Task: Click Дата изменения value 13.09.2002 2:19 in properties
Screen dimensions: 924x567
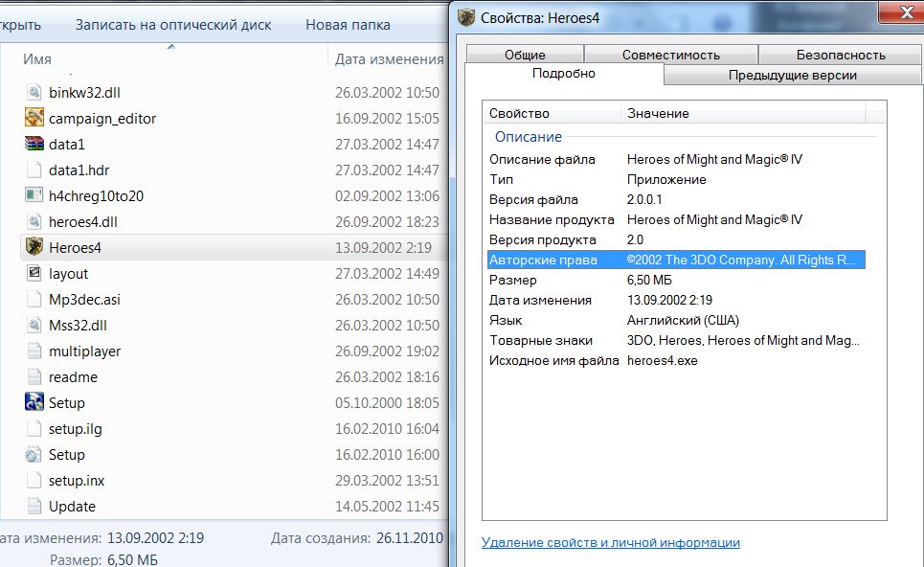Action: pyautogui.click(x=670, y=300)
